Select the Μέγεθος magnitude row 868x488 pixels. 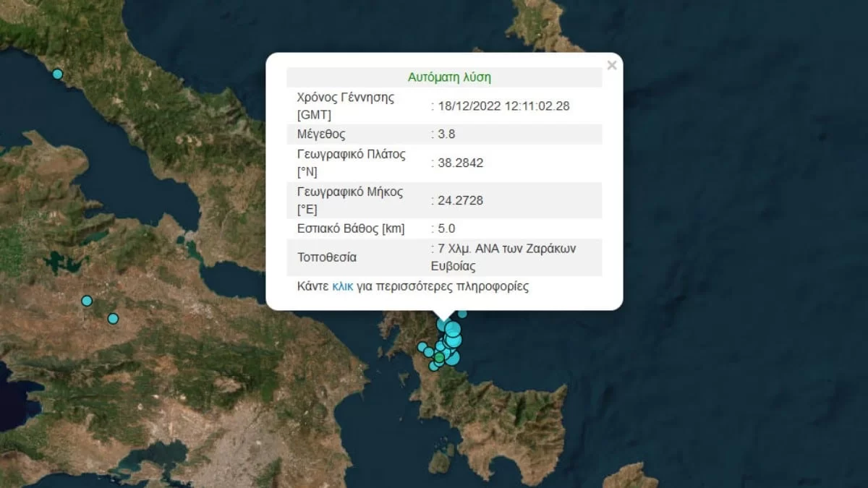443,134
